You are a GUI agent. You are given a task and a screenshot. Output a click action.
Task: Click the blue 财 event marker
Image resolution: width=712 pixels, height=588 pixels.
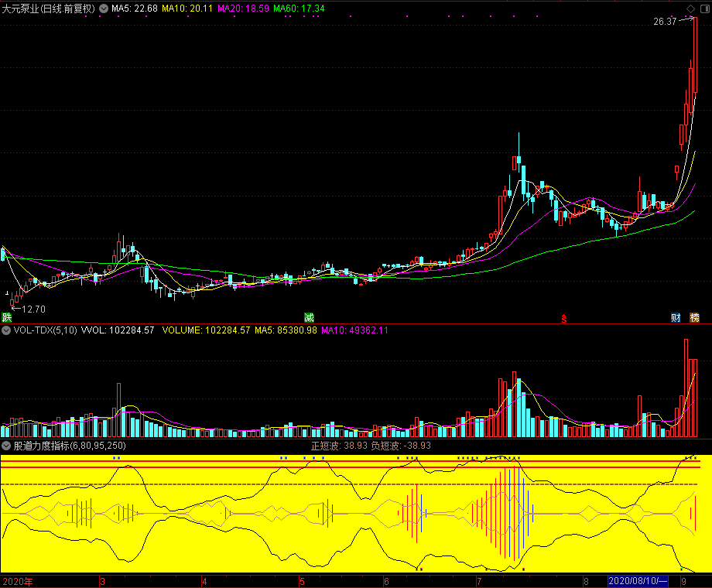676,317
